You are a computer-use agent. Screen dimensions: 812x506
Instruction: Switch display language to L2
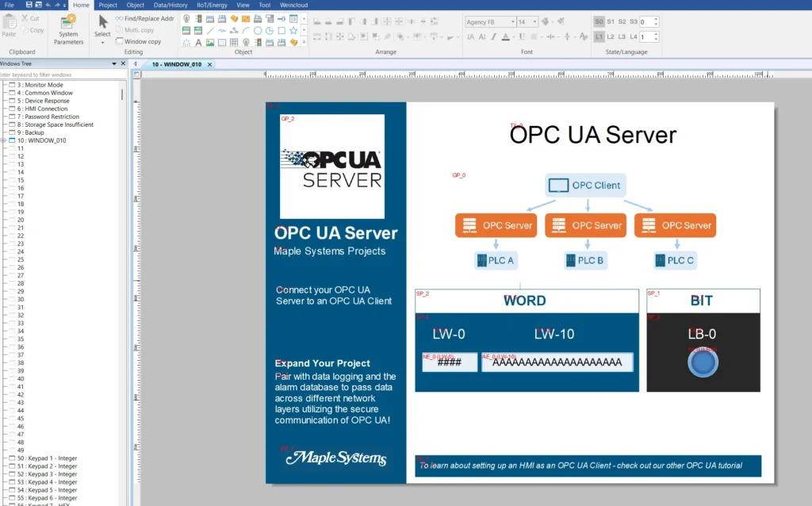click(x=611, y=36)
